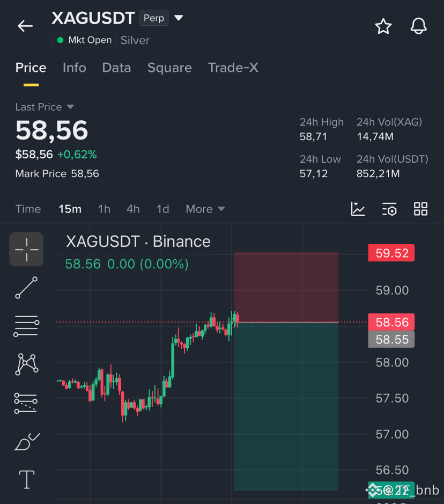Select the 15m timeframe
The width and height of the screenshot is (444, 504).
(x=70, y=209)
